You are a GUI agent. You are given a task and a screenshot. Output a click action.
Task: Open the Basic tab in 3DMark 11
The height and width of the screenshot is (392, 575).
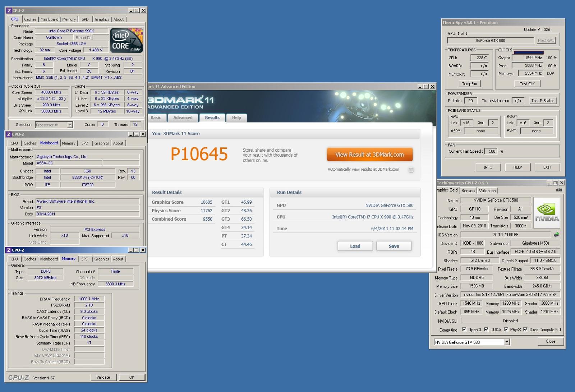pyautogui.click(x=156, y=117)
